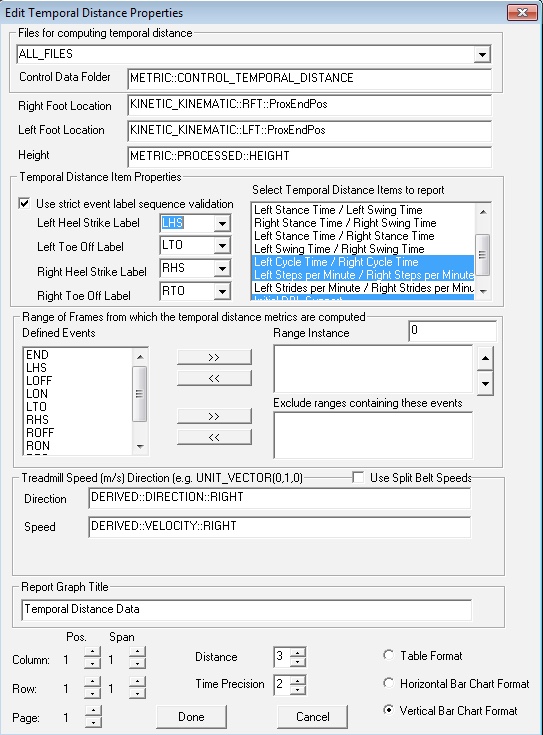Open the ALL_FILES dropdown

482,54
